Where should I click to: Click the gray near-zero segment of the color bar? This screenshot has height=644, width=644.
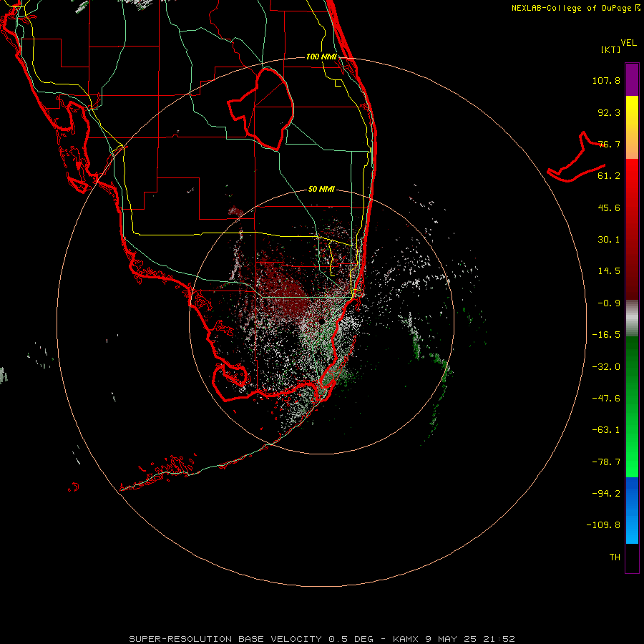[632, 318]
